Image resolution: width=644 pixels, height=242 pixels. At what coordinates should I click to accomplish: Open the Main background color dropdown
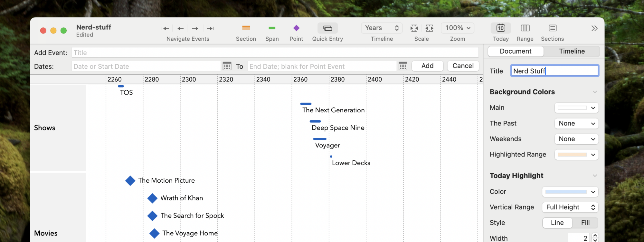pyautogui.click(x=576, y=108)
